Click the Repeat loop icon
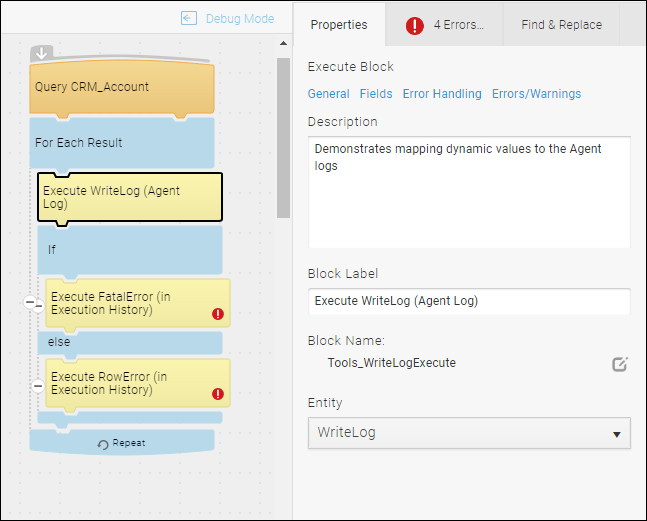This screenshot has height=521, width=647. 103,444
